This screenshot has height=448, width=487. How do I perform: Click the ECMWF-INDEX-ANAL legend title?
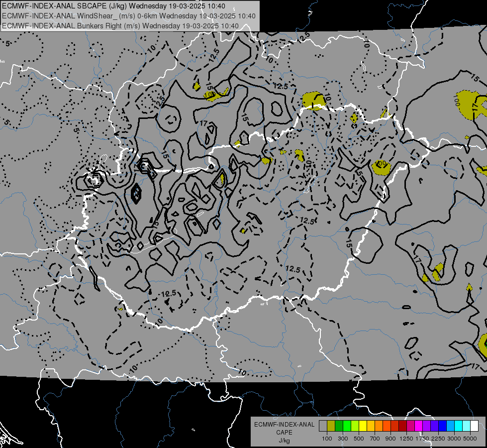284,425
